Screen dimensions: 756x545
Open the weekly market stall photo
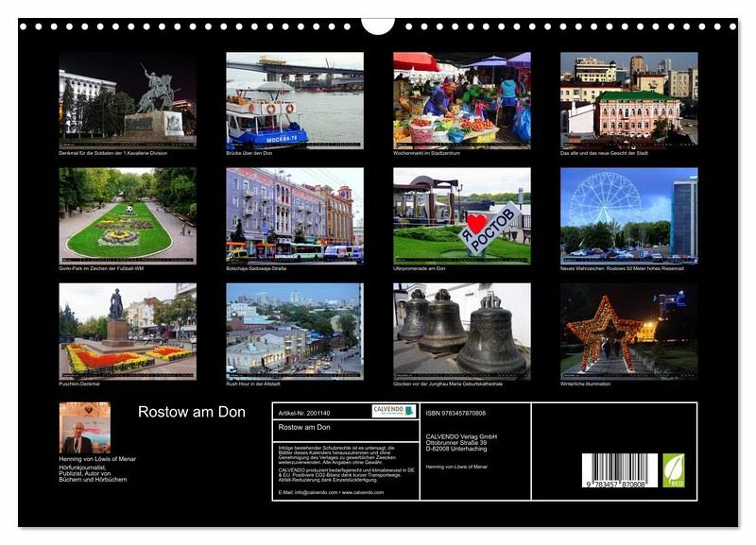(x=462, y=100)
